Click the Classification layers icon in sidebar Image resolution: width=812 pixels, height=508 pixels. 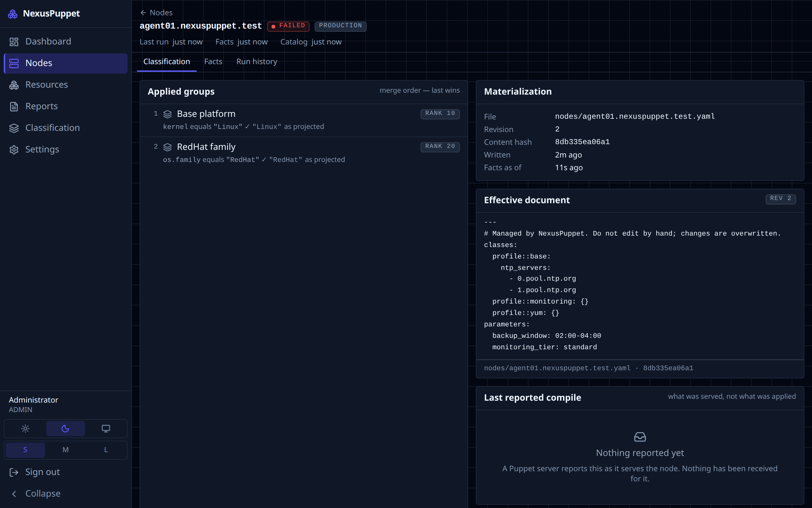point(14,128)
